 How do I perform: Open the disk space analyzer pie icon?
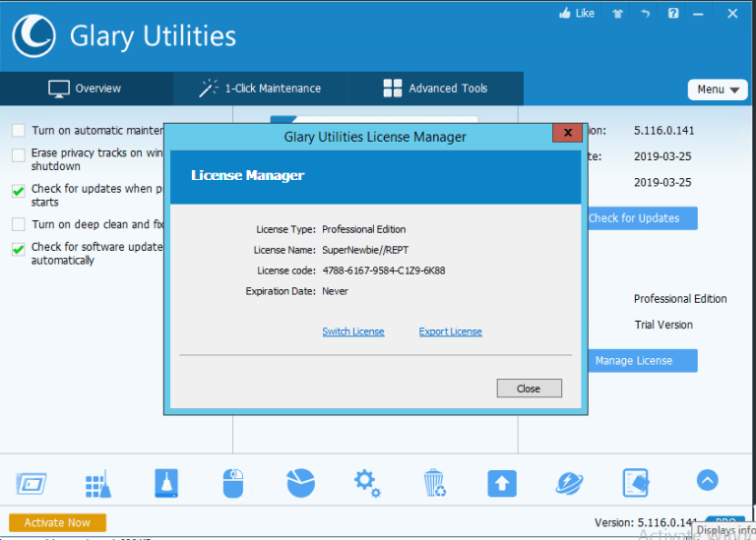coord(300,483)
